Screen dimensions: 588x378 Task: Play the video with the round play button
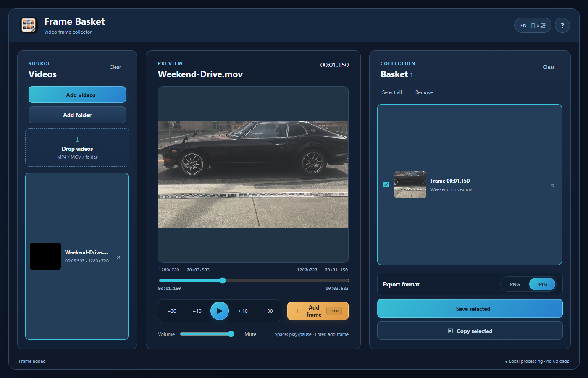click(219, 311)
